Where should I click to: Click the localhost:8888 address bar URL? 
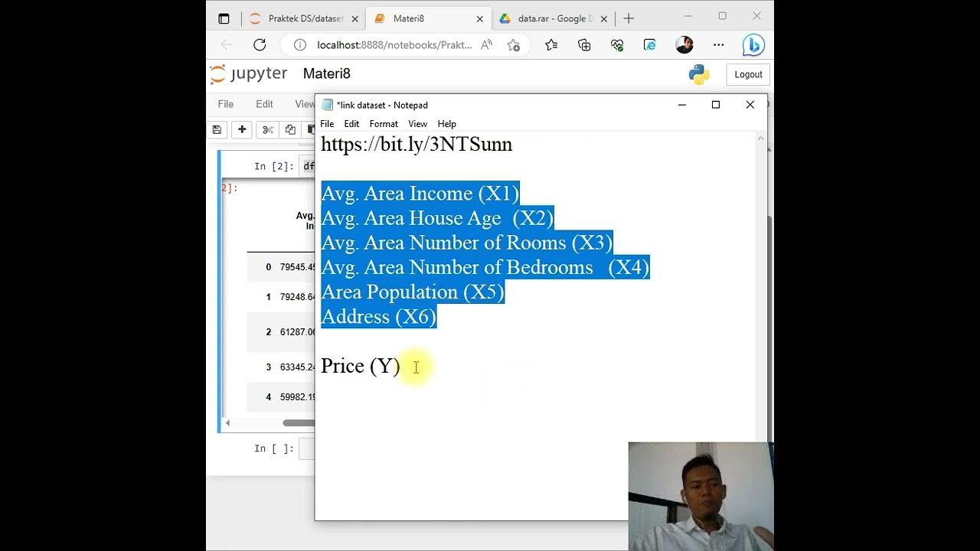coord(394,45)
